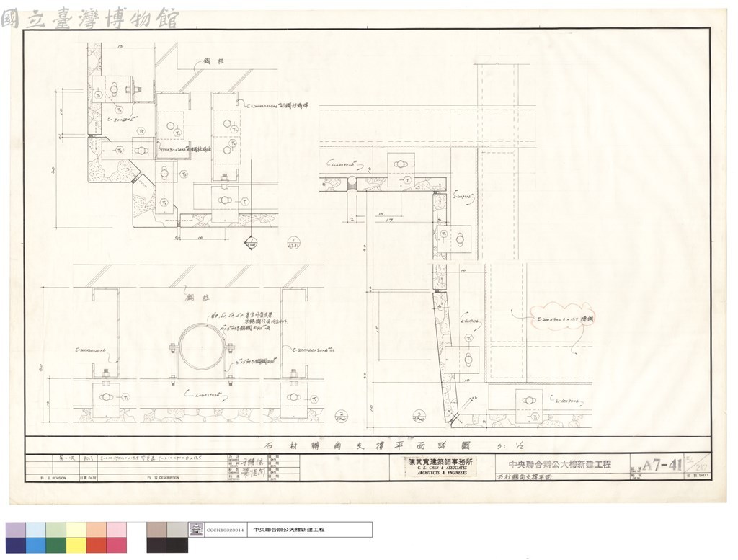Select the bright yellow color swatch
The height and width of the screenshot is (560, 738).
pyautogui.click(x=76, y=545)
